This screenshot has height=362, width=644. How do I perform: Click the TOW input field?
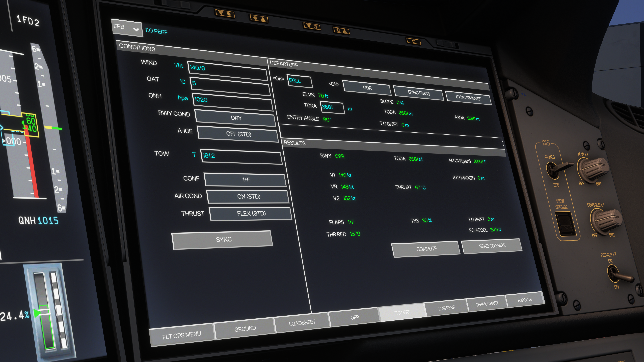click(241, 157)
